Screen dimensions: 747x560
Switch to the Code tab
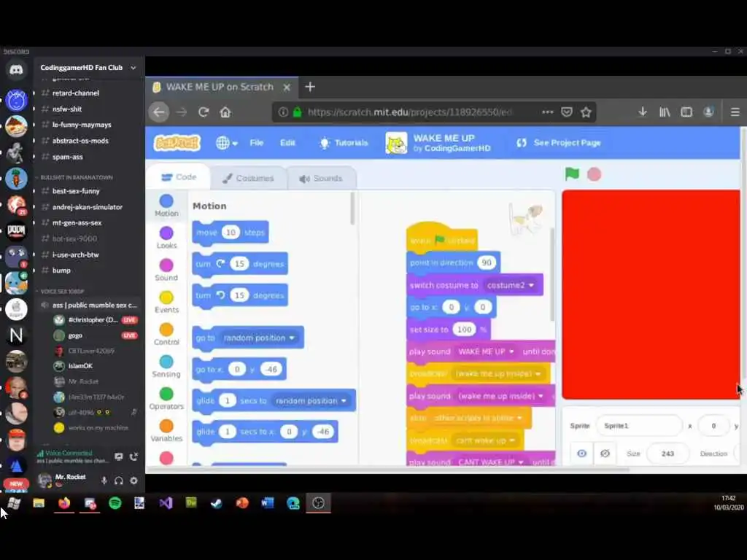pos(179,177)
